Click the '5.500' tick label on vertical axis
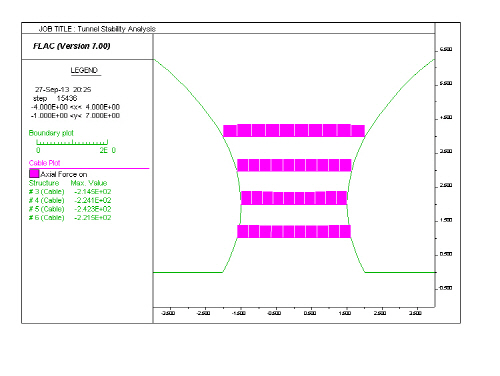Viewport: 500px width, 376px height. [x=446, y=83]
